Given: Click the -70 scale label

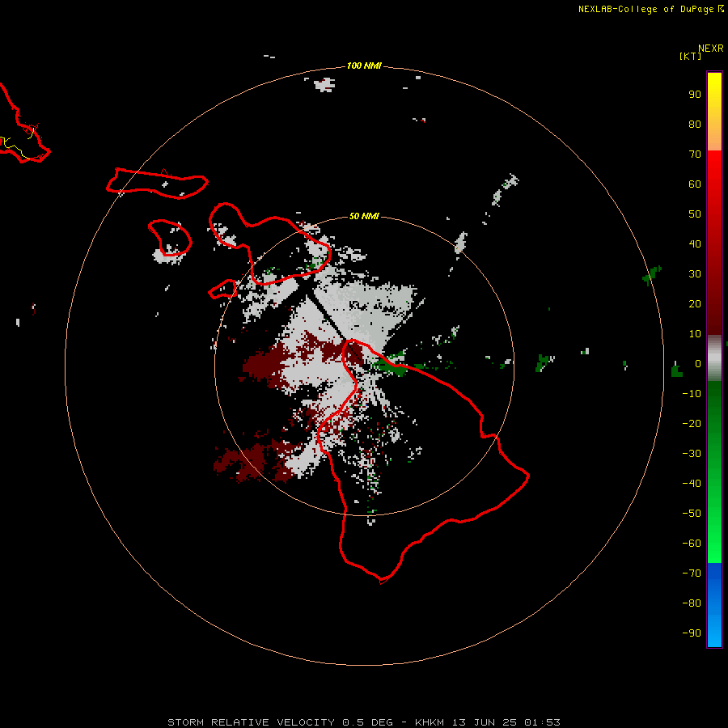Looking at the screenshot, I should (692, 574).
